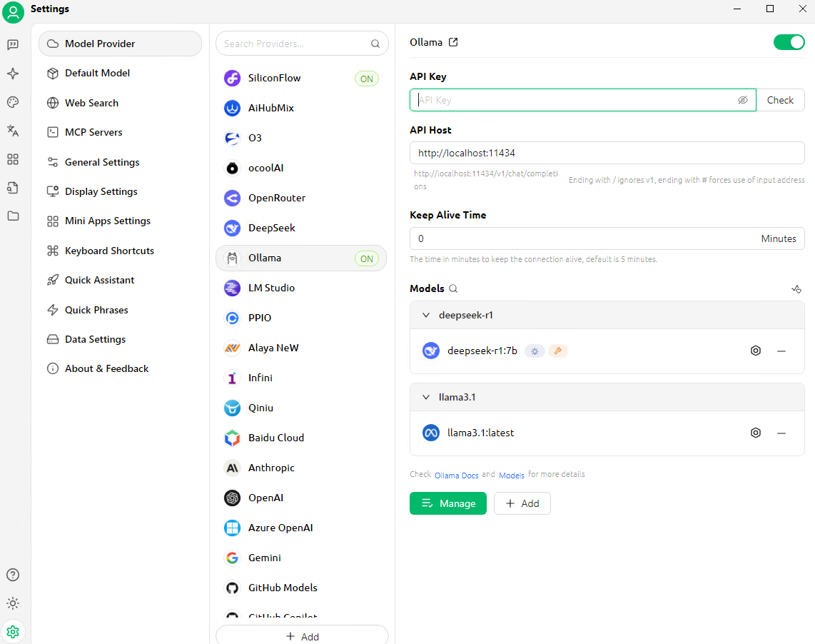Open About & Feedback page
This screenshot has width=815, height=644.
120,369
